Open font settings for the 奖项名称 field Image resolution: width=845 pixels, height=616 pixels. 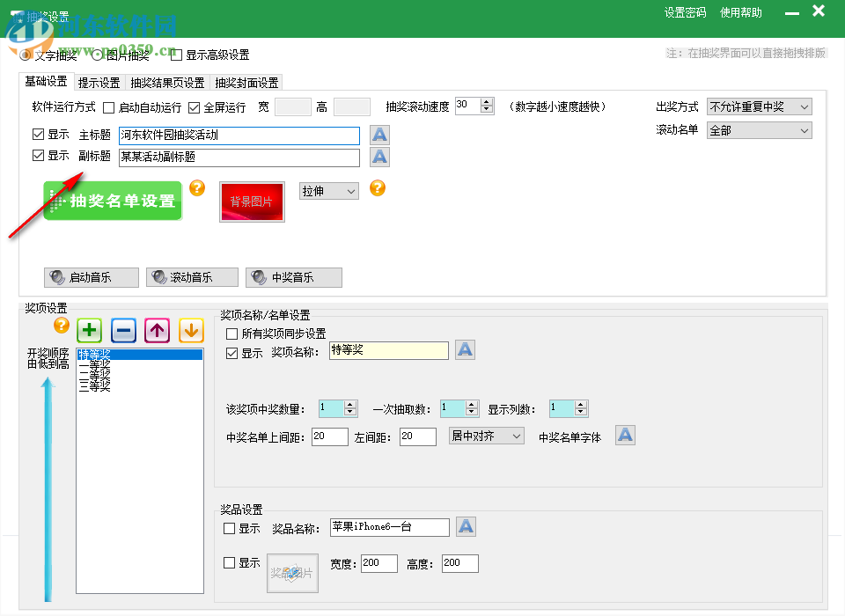coord(465,349)
